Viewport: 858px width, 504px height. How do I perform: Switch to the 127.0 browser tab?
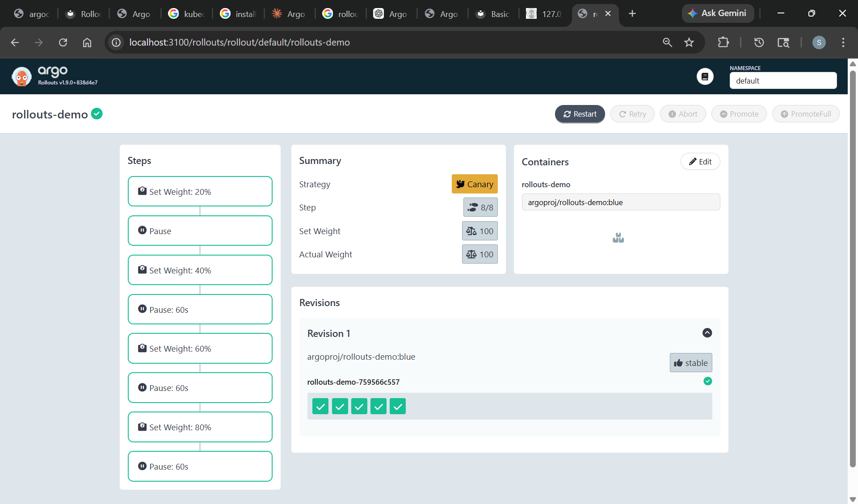pyautogui.click(x=544, y=14)
